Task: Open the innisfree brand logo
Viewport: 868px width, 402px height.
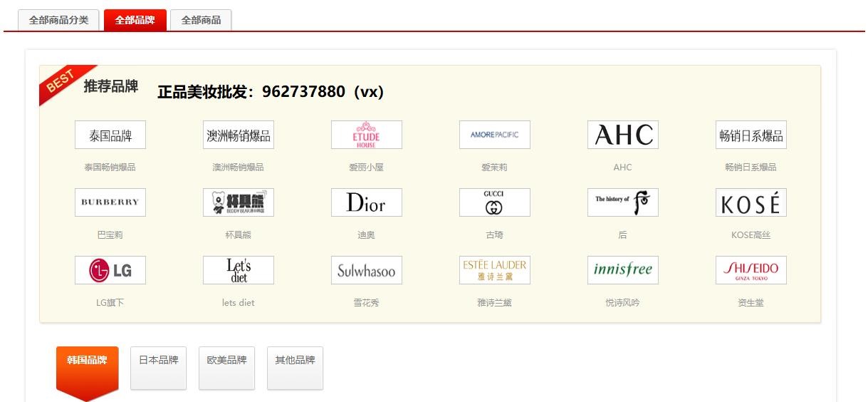Action: (x=622, y=270)
